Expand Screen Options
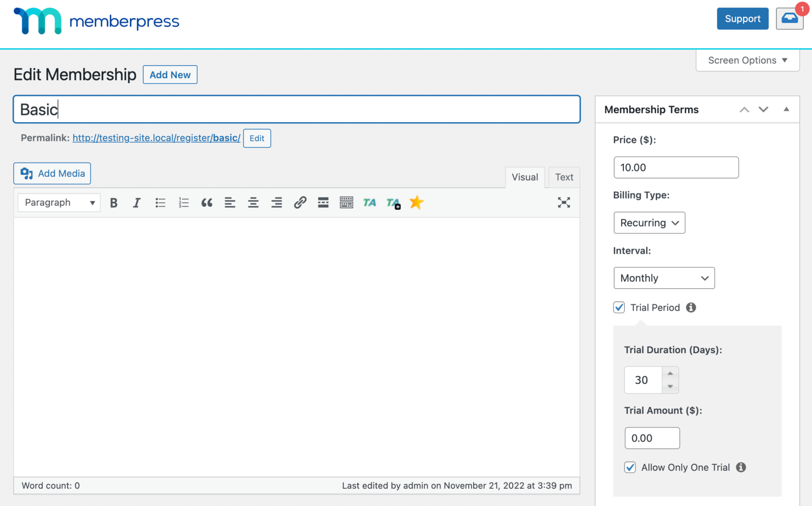The height and width of the screenshot is (506, 812). (x=747, y=60)
